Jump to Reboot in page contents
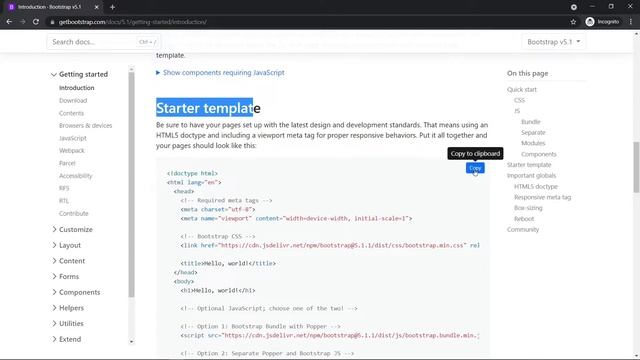This screenshot has height=360, width=640. [524, 219]
